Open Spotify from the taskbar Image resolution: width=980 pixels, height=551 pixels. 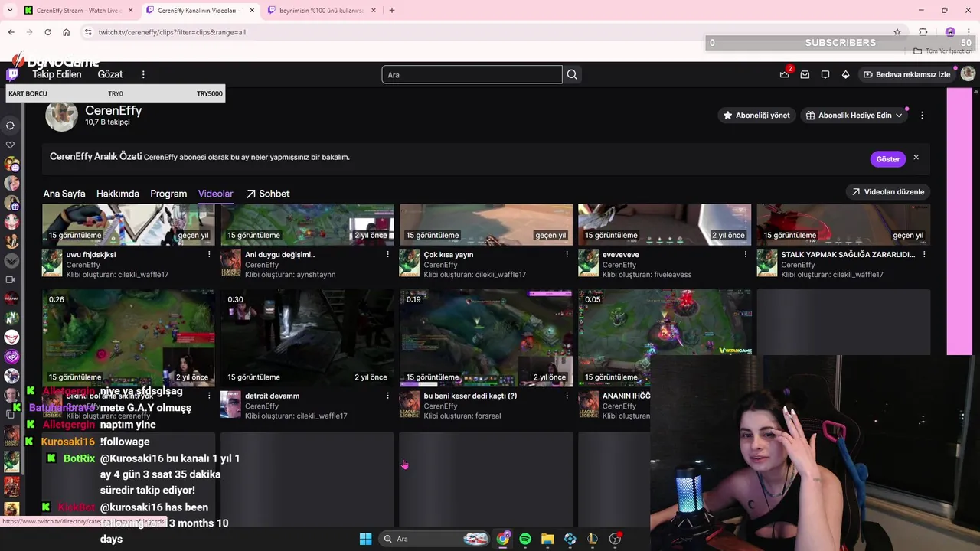(x=525, y=539)
